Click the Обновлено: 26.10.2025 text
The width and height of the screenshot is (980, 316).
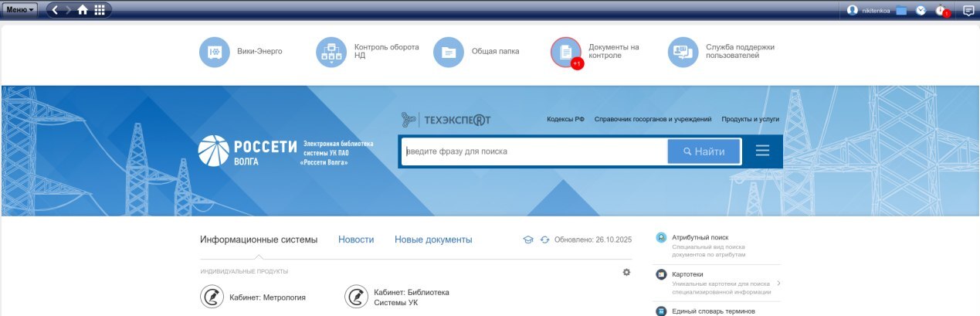click(593, 240)
